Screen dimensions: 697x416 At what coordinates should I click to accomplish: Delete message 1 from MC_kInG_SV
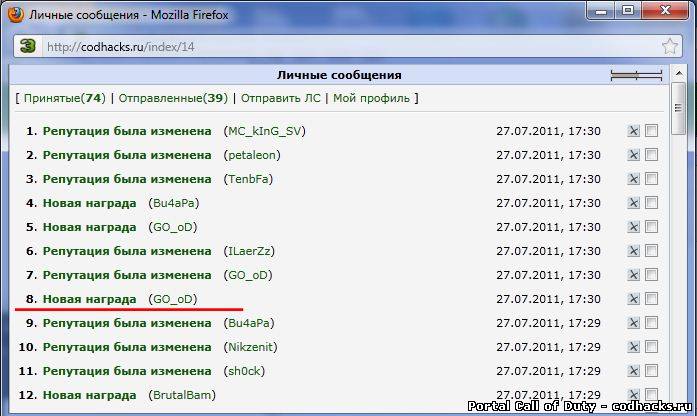coord(633,131)
